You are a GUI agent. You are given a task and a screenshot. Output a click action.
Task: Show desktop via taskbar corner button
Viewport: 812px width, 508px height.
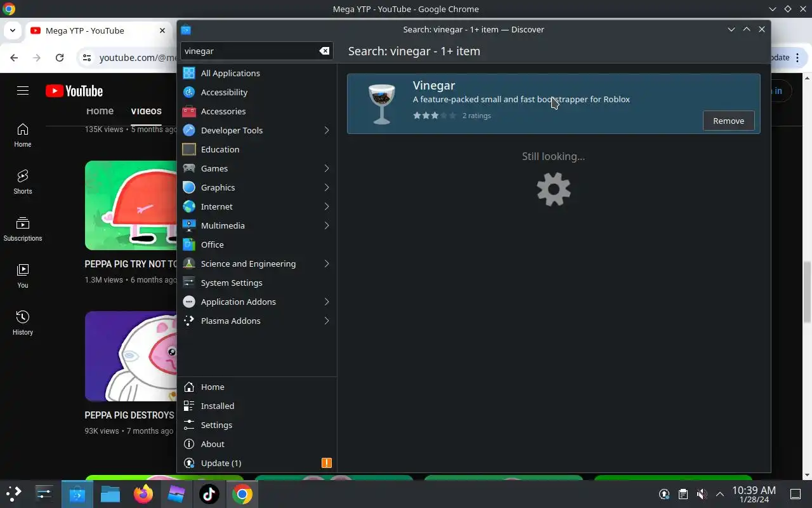click(796, 494)
